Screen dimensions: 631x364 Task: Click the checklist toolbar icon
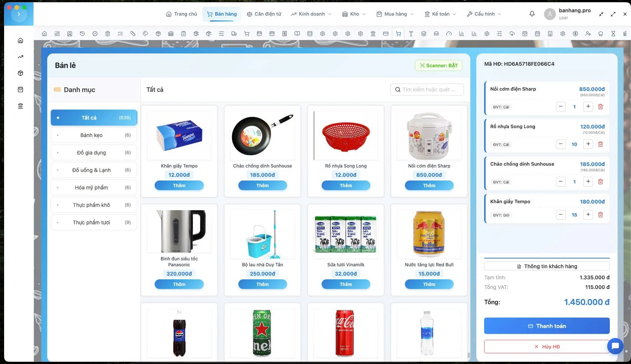click(x=120, y=33)
